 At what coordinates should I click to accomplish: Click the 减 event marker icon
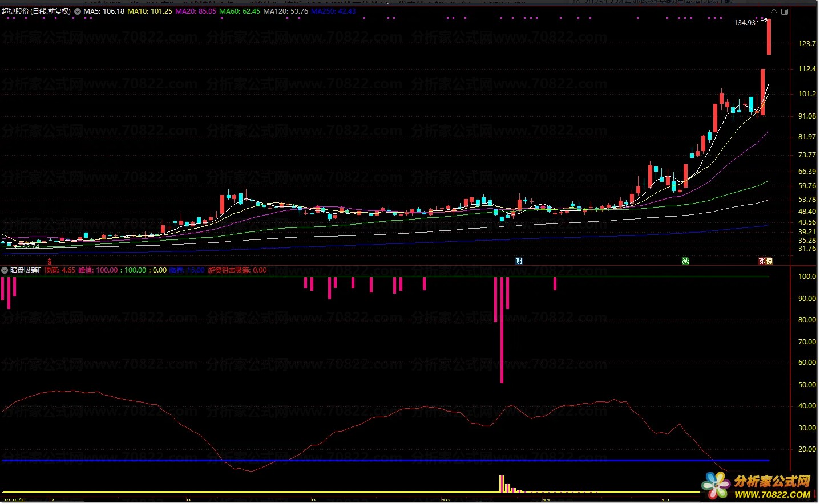685,261
